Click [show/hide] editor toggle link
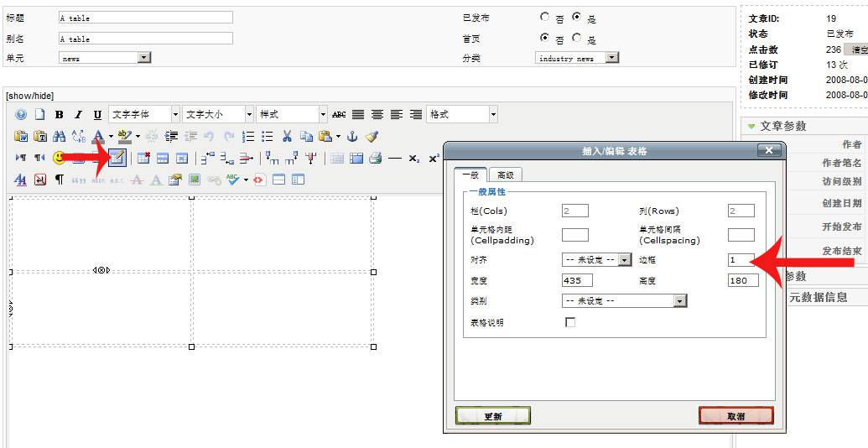Image resolution: width=868 pixels, height=448 pixels. (x=30, y=96)
